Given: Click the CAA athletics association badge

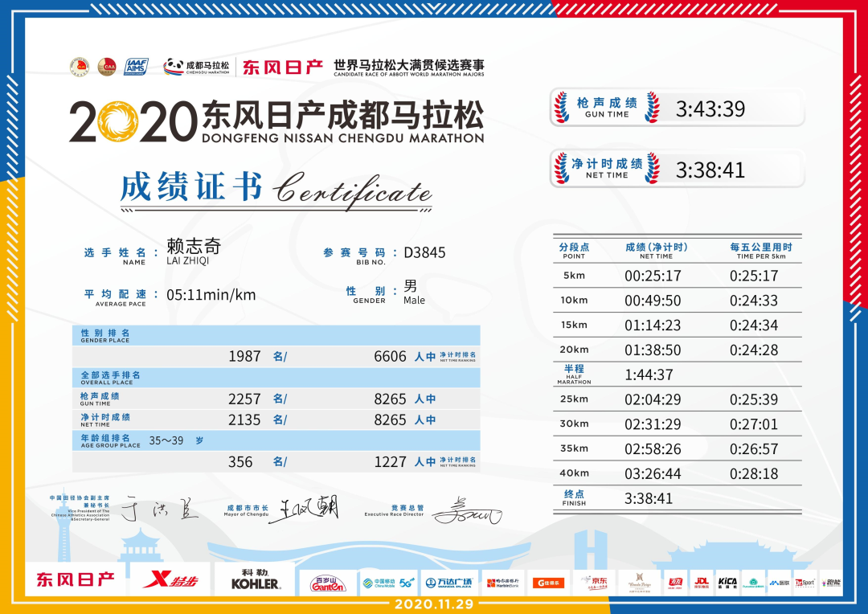Looking at the screenshot, I should (106, 66).
